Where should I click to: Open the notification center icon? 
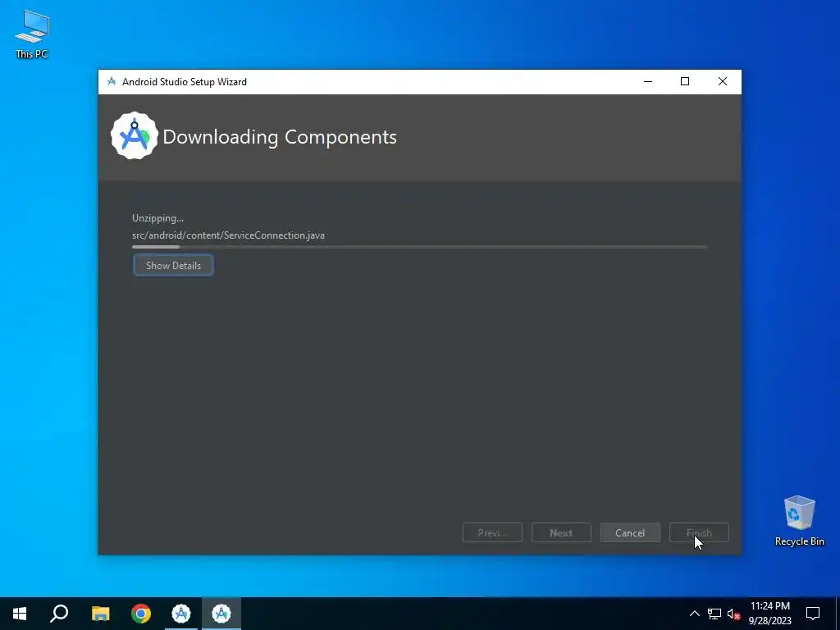click(813, 614)
